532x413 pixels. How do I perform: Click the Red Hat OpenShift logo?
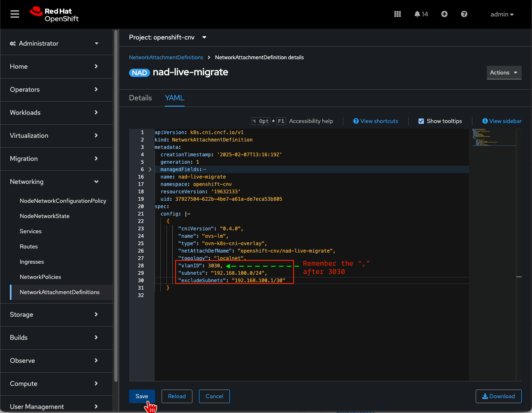pyautogui.click(x=54, y=14)
